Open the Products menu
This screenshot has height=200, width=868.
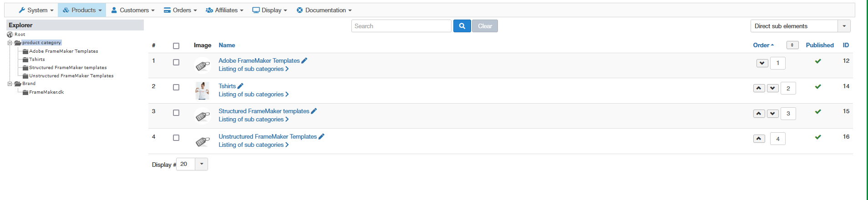point(82,10)
